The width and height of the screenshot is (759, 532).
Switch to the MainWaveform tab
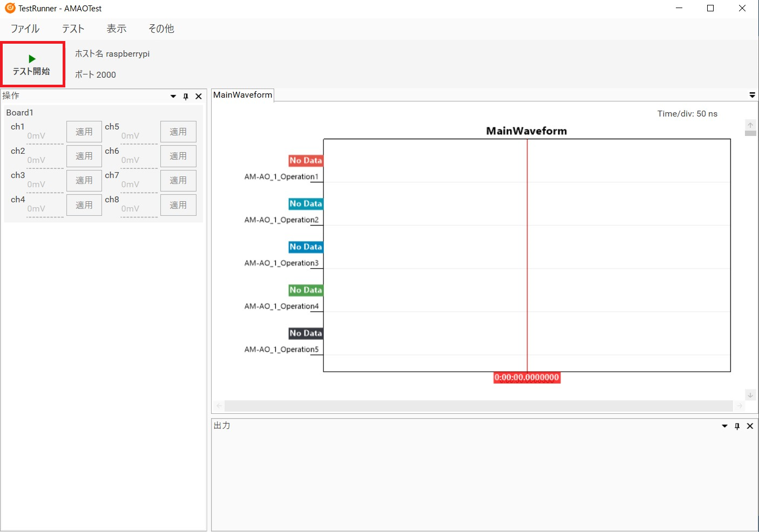[242, 95]
